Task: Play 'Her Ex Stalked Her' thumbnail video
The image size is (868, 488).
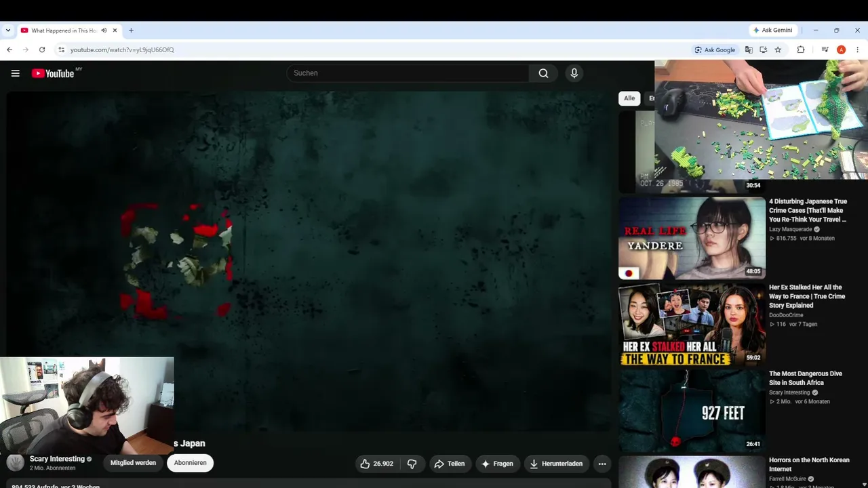Action: [692, 324]
